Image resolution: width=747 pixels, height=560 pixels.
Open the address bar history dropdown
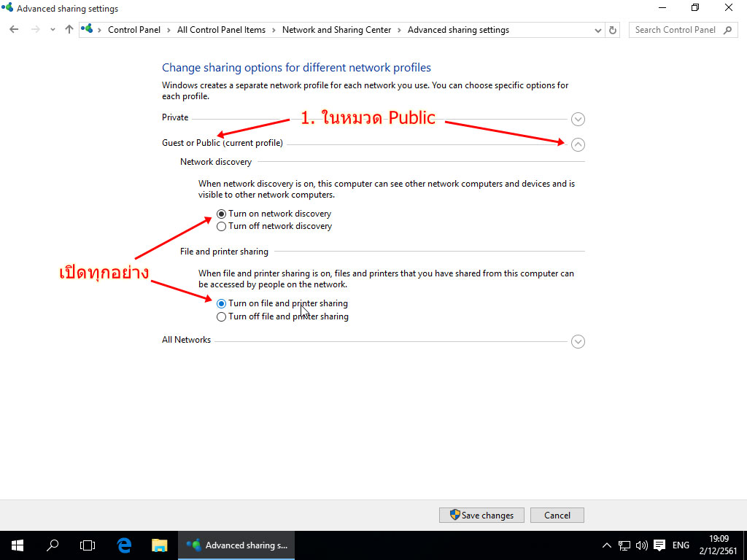pyautogui.click(x=598, y=30)
